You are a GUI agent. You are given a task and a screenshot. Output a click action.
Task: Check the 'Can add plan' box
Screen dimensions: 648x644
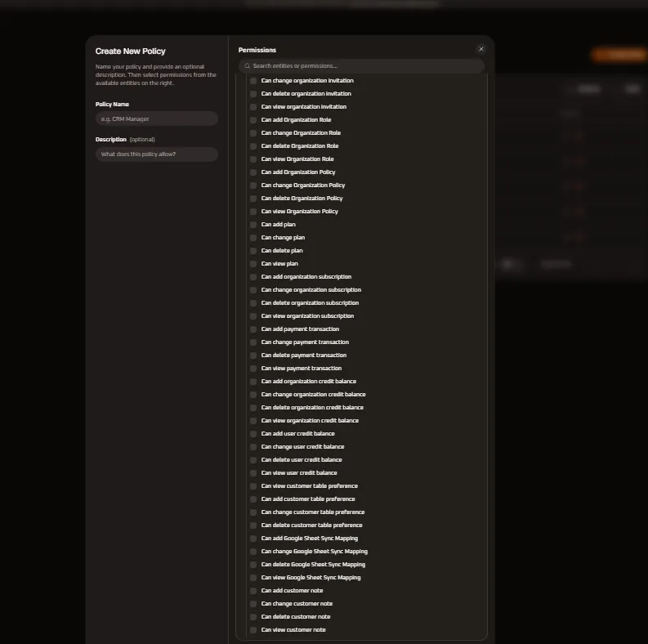[253, 225]
